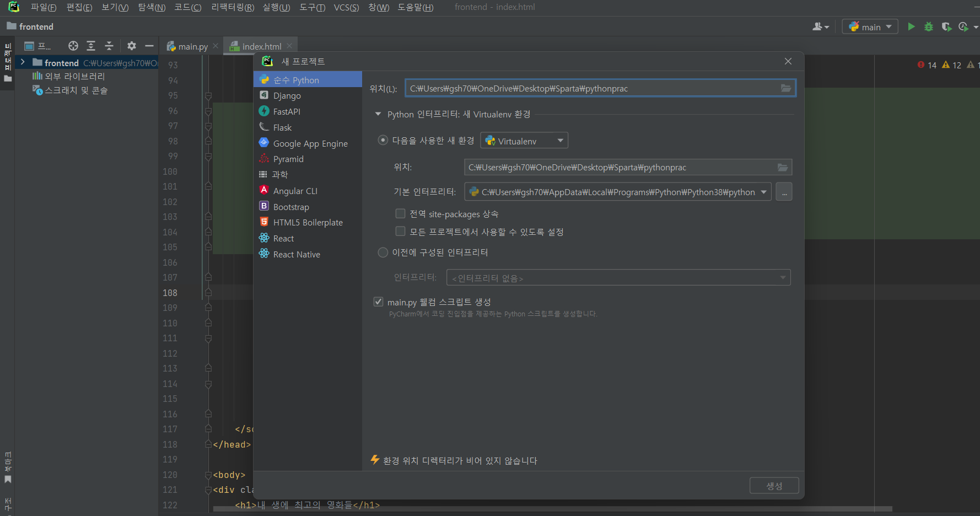
Task: Click the locate/select opened file target icon
Action: coord(73,46)
